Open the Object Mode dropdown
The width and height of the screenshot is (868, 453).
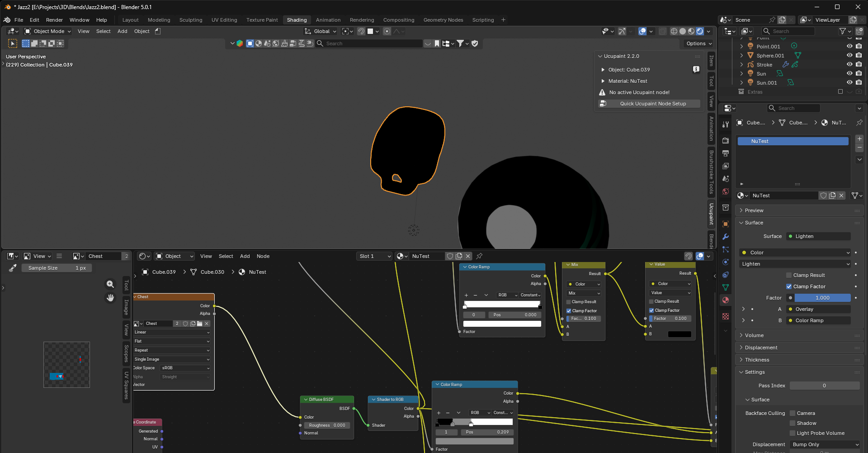point(48,31)
